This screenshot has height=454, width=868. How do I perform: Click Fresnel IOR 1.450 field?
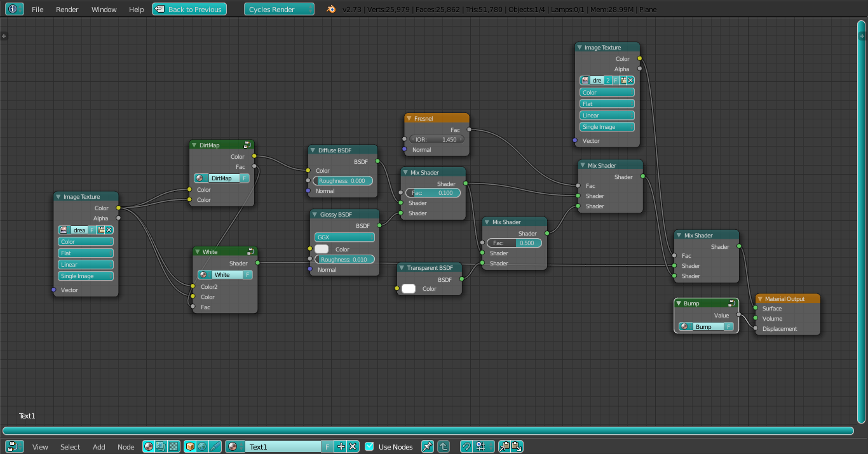click(437, 139)
